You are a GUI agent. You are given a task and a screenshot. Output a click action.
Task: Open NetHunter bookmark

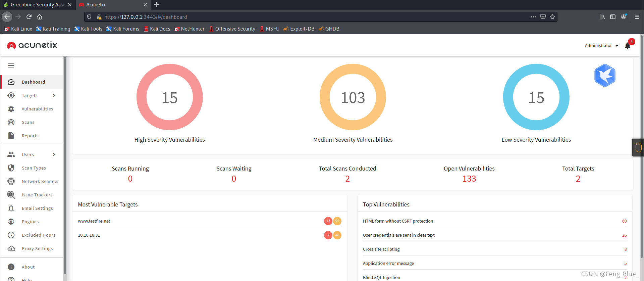pos(190,29)
